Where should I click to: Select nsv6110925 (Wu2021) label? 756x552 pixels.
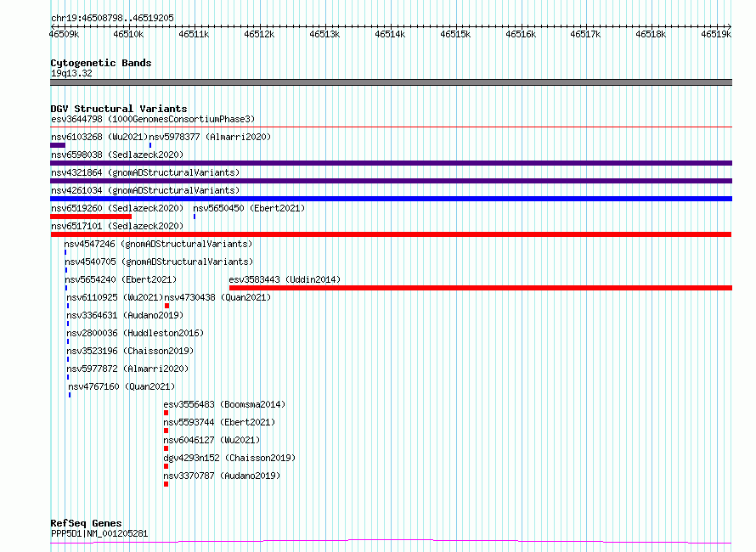click(115, 297)
